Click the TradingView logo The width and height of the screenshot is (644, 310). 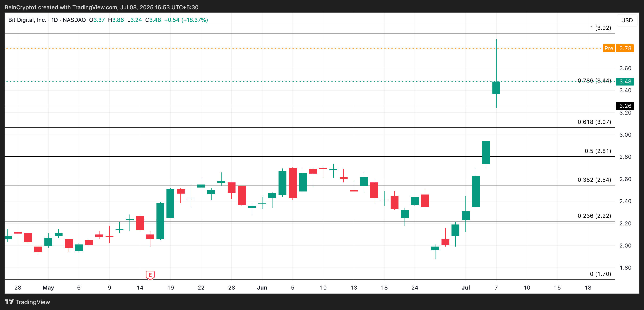point(9,302)
